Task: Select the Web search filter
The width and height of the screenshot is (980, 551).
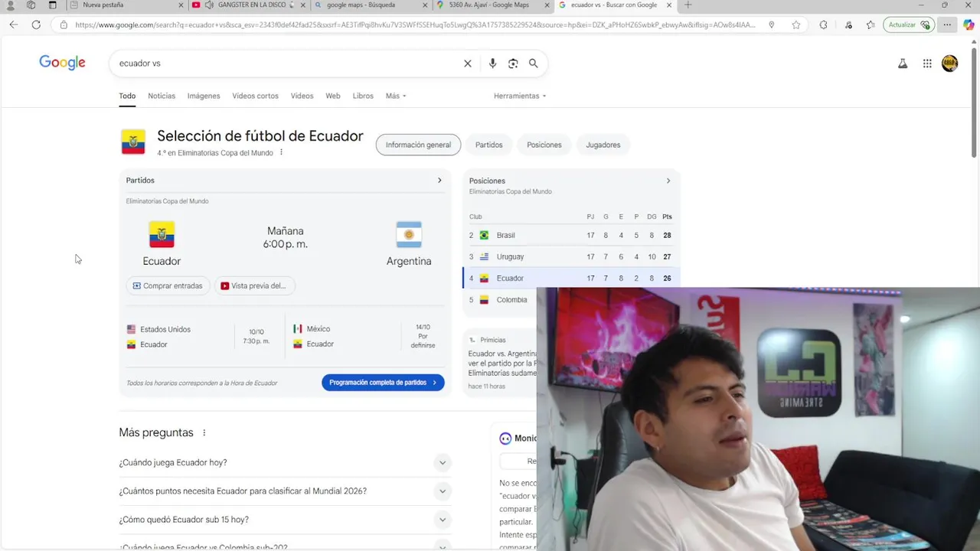Action: click(x=333, y=96)
